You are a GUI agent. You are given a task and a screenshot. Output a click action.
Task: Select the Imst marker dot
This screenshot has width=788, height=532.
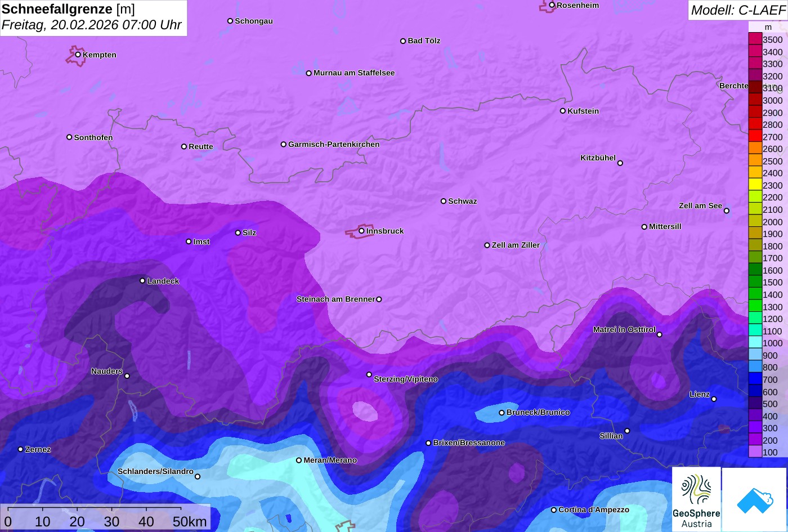[189, 242]
